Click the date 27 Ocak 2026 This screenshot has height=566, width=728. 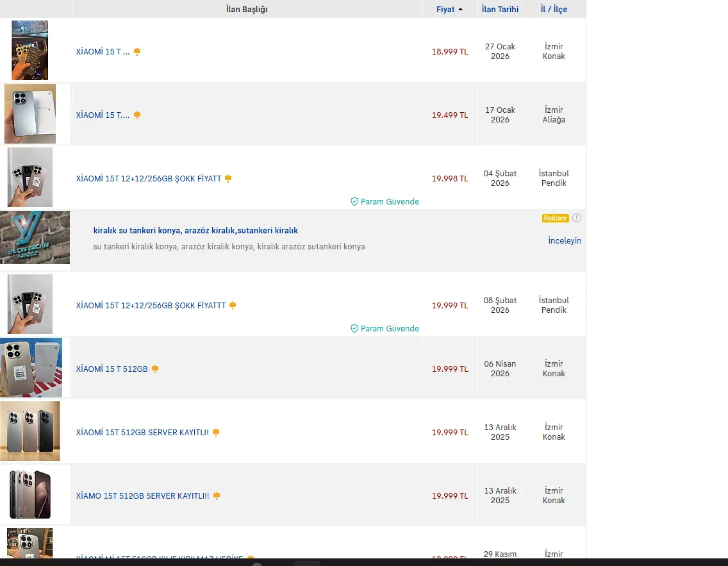tap(500, 51)
